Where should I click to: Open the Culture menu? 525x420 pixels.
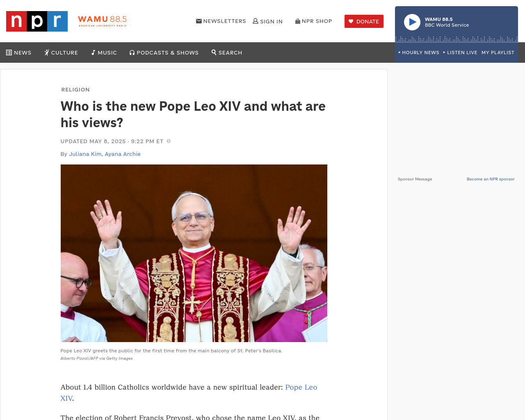(x=61, y=52)
